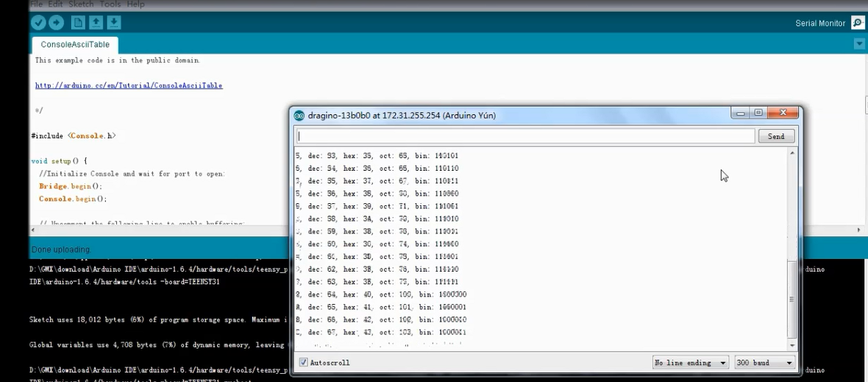Click the '#include <Console.h>' line
868x382 pixels.
click(x=73, y=135)
